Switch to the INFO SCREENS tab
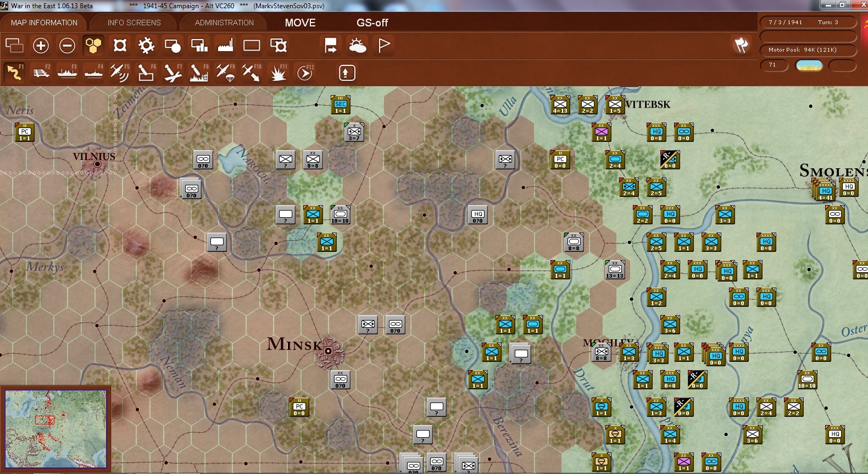868x474 pixels. coord(134,23)
